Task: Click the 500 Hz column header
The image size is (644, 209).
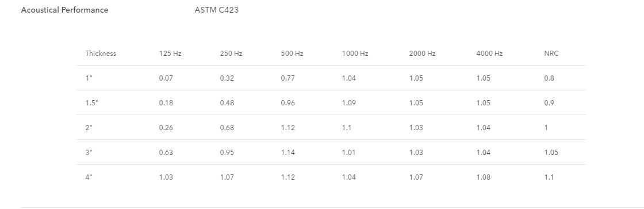Action: pyautogui.click(x=292, y=54)
